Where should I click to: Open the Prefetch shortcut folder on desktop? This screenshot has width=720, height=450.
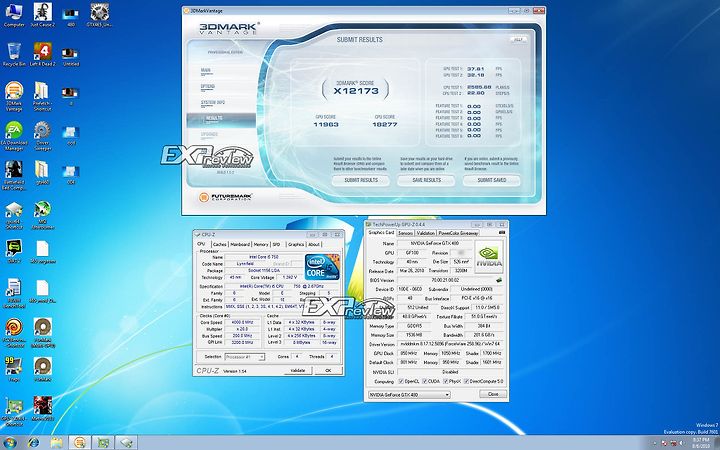pyautogui.click(x=42, y=96)
